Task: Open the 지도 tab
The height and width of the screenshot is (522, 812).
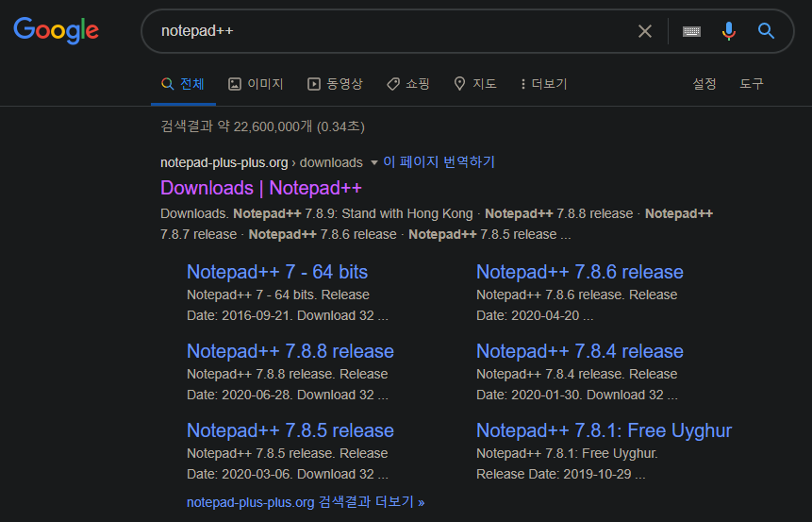Action: click(475, 84)
